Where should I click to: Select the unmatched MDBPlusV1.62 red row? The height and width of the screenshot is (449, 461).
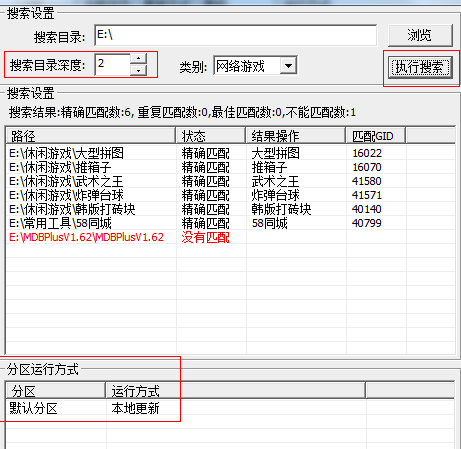230,237
